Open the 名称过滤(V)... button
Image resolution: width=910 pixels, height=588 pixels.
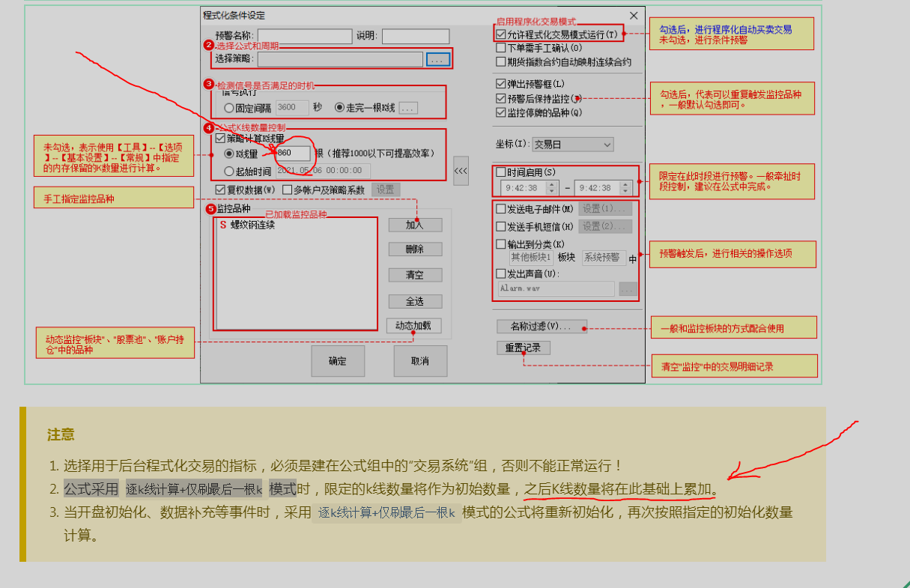coord(542,327)
